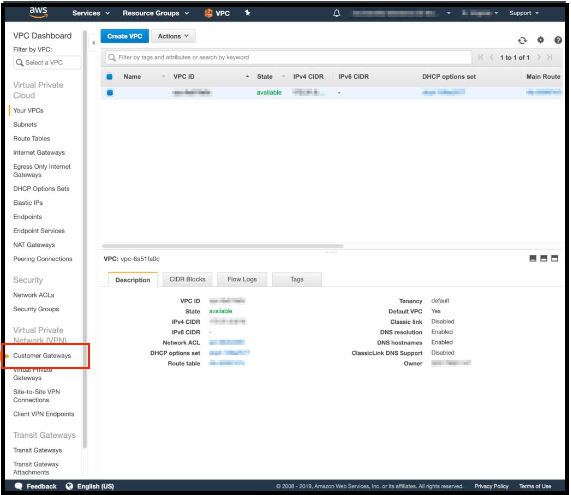Image resolution: width=571 pixels, height=495 pixels.
Task: Open Transit Gateway Attachments in the sidebar
Action: point(36,468)
